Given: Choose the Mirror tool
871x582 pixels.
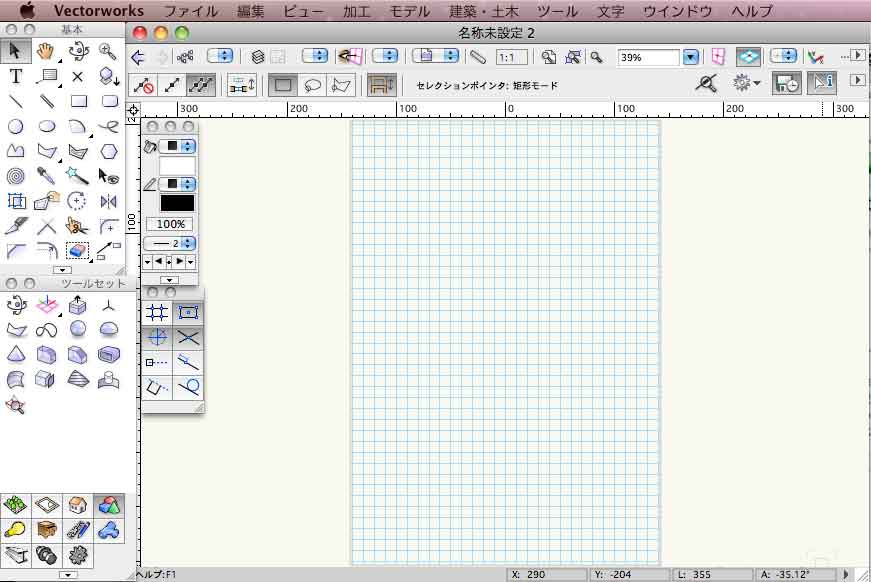Looking at the screenshot, I should coord(108,202).
